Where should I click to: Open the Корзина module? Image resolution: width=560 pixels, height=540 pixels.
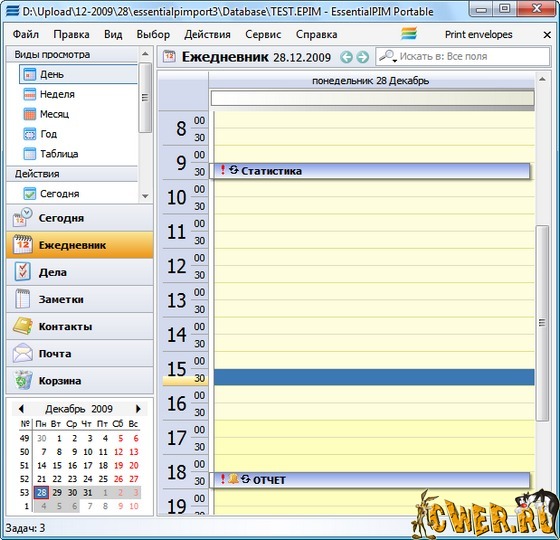tap(80, 381)
